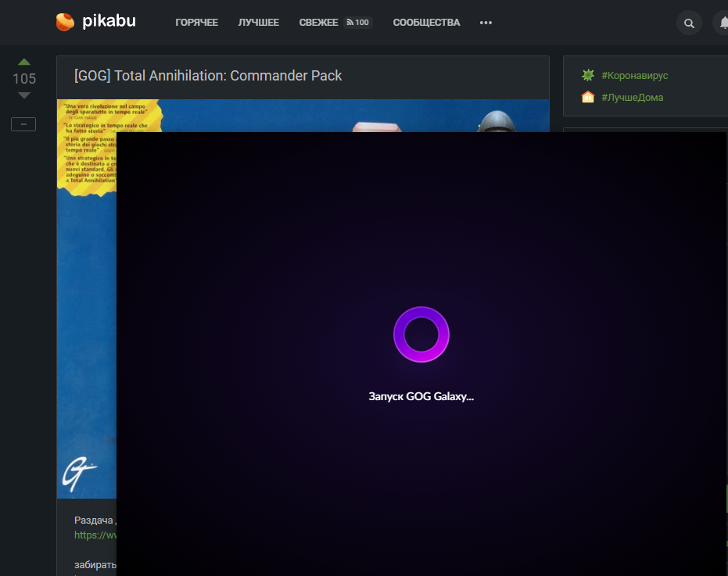Viewport: 728px width, 576px height.
Task: Go to the СВЕЖЕЕ section
Action: point(318,23)
